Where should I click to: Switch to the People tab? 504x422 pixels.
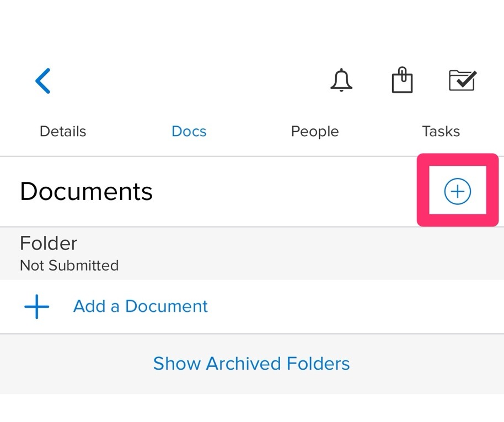click(x=315, y=131)
